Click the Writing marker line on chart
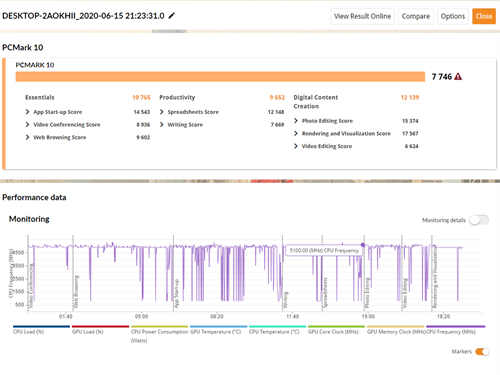This screenshot has width=500, height=375. [283, 273]
